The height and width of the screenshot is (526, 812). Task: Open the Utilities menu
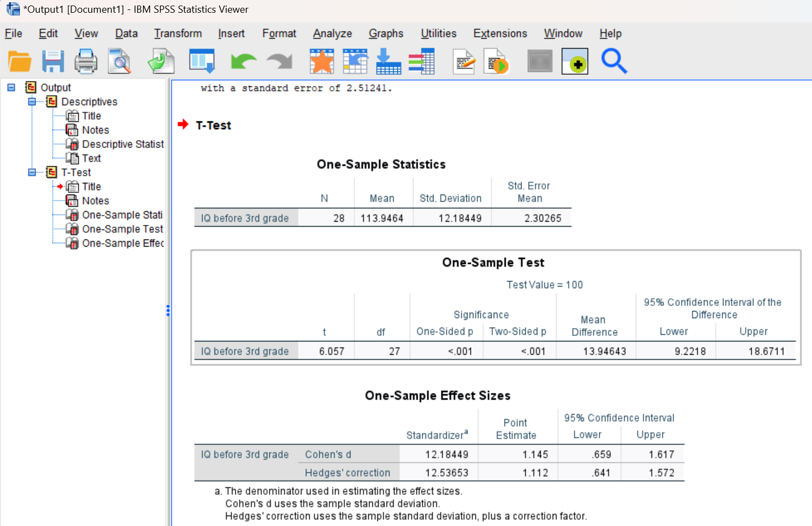click(x=439, y=33)
